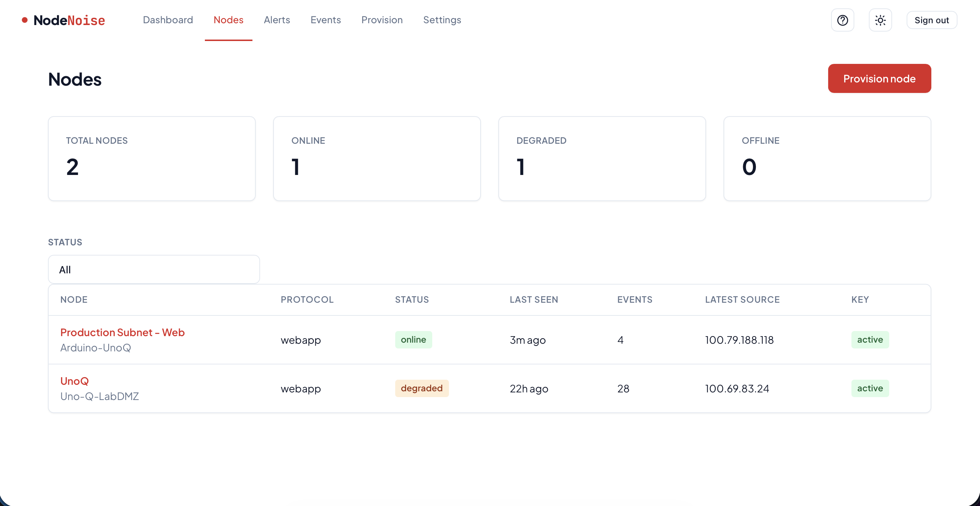The width and height of the screenshot is (980, 506).
Task: Click the Offline count card
Action: click(827, 159)
